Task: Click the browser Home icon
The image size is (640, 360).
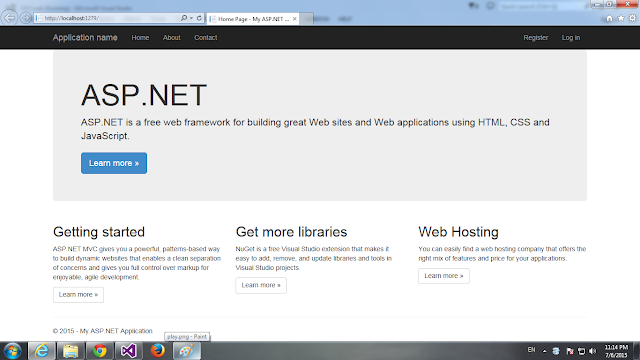Action: (609, 18)
